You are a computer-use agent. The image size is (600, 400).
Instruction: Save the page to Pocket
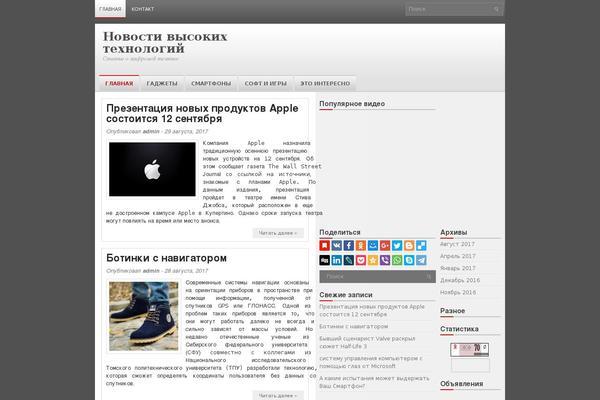pos(361,260)
